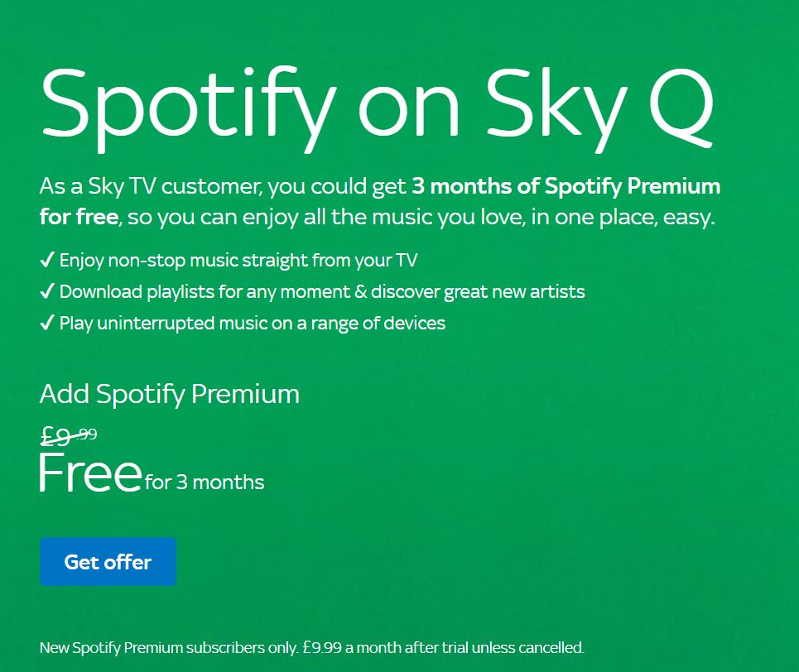
Task: Click the struck-through £9.99 price
Action: tap(68, 436)
